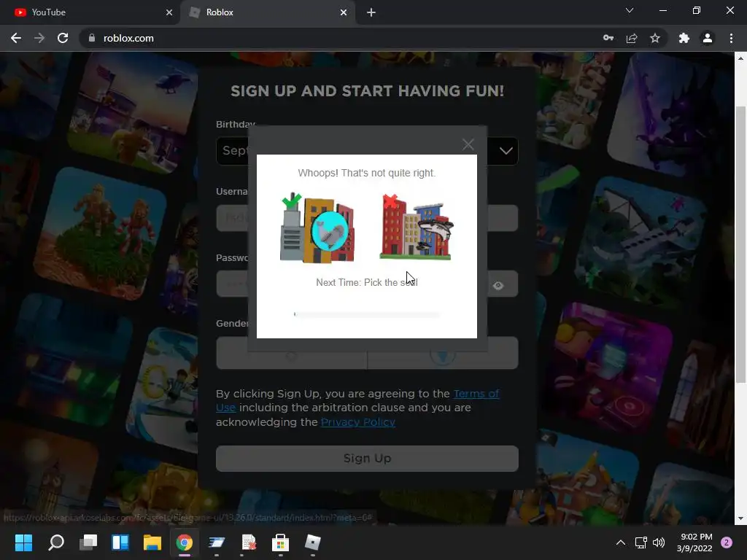747x560 pixels.
Task: Close the captcha dialog with X
Action: pos(468,144)
